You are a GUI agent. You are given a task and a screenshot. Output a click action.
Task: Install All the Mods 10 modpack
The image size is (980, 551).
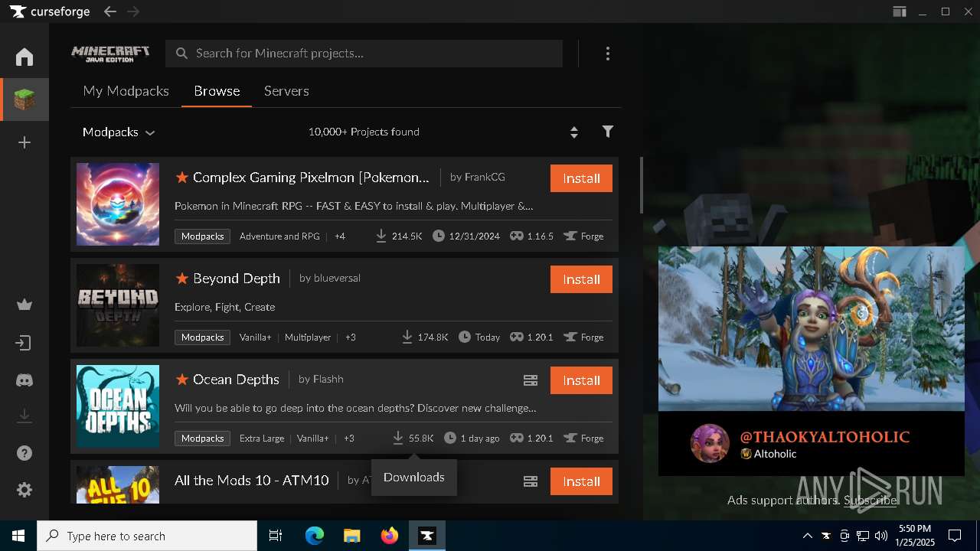click(x=581, y=481)
